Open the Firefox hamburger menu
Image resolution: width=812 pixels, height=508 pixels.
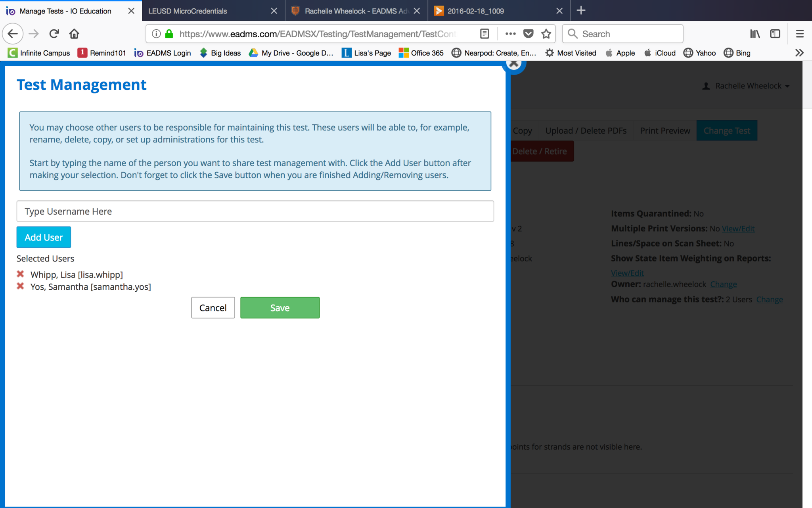coord(800,34)
